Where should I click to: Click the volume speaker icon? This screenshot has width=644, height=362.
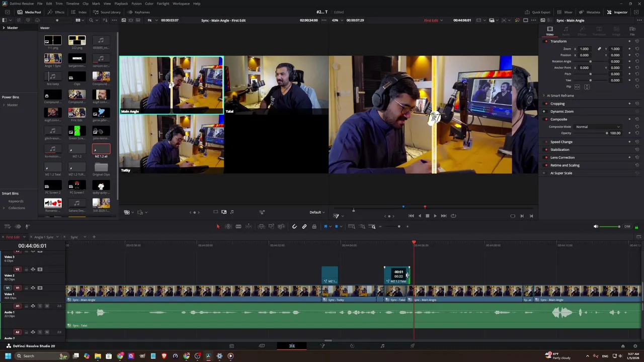(596, 227)
